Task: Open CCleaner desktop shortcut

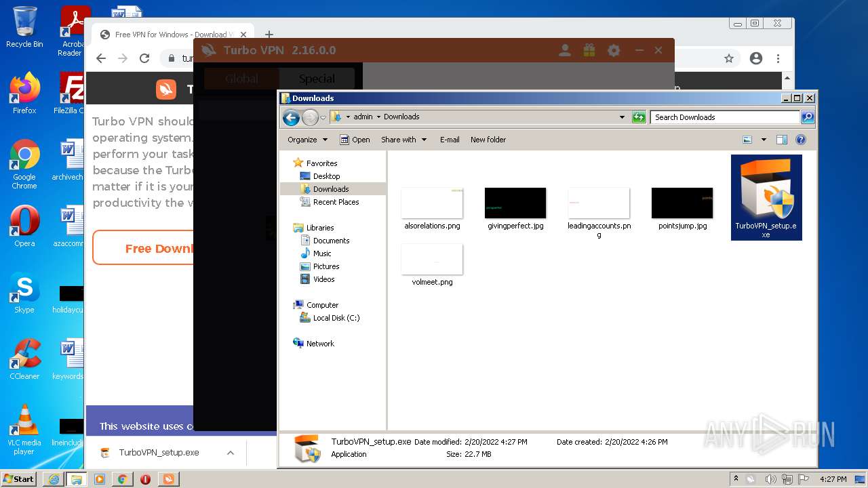Action: [24, 359]
